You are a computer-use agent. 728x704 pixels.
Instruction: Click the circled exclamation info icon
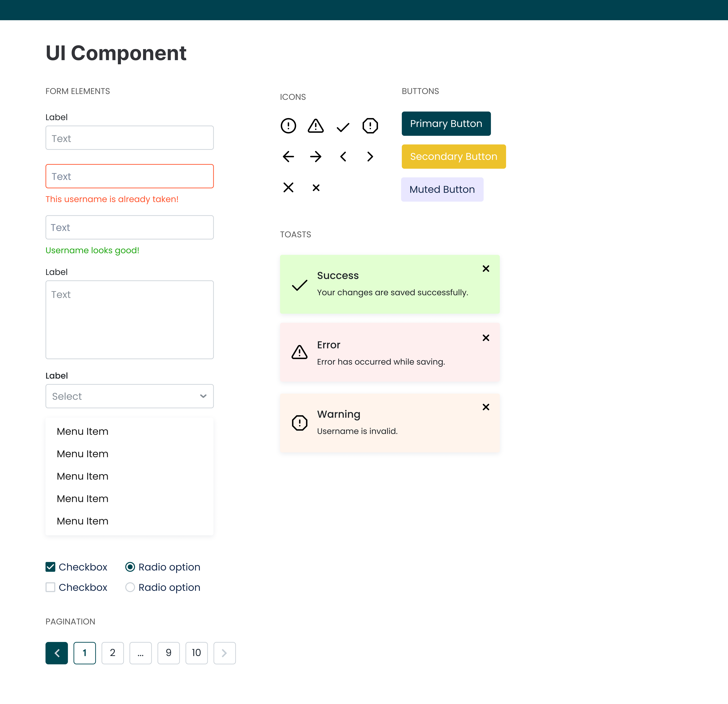tap(288, 126)
